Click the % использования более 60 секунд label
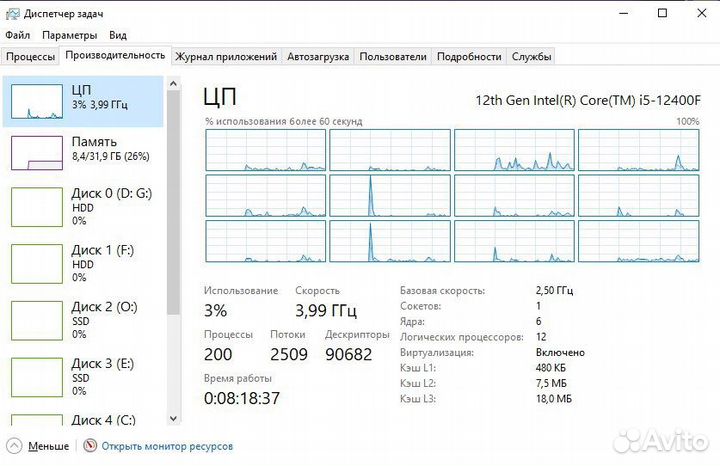720x466 pixels. tap(283, 122)
